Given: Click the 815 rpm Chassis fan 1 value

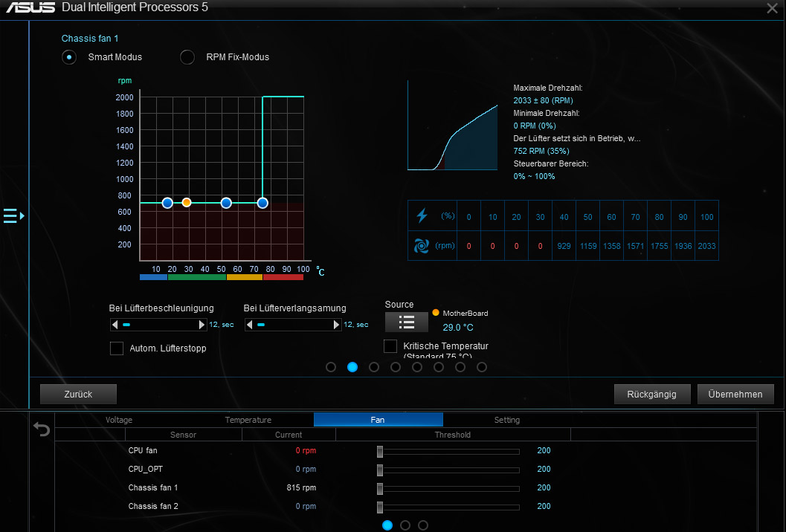Looking at the screenshot, I should click(x=301, y=487).
